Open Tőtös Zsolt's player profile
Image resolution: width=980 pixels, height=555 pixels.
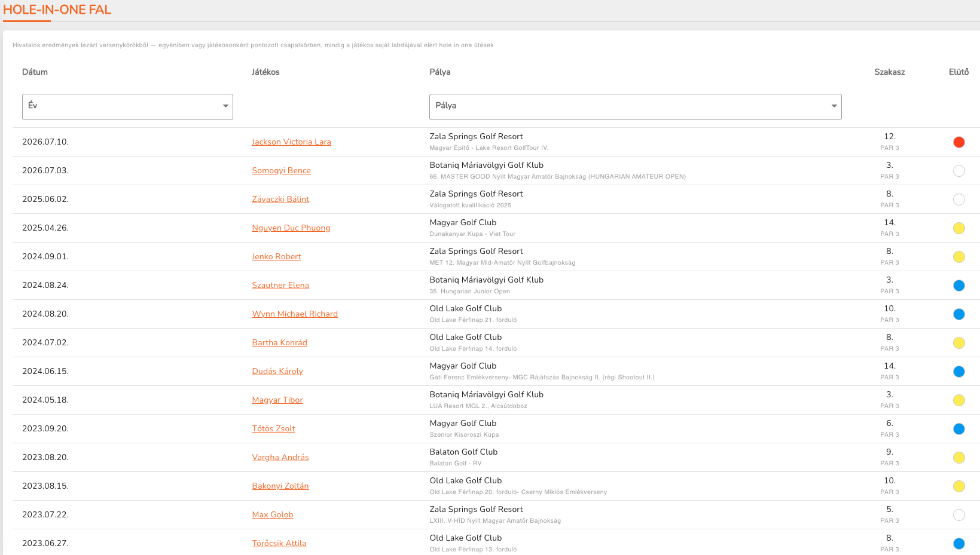point(273,428)
